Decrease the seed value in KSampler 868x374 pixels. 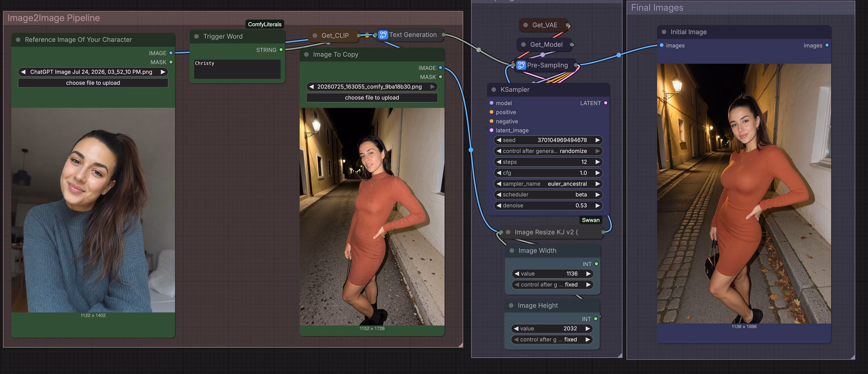point(499,140)
